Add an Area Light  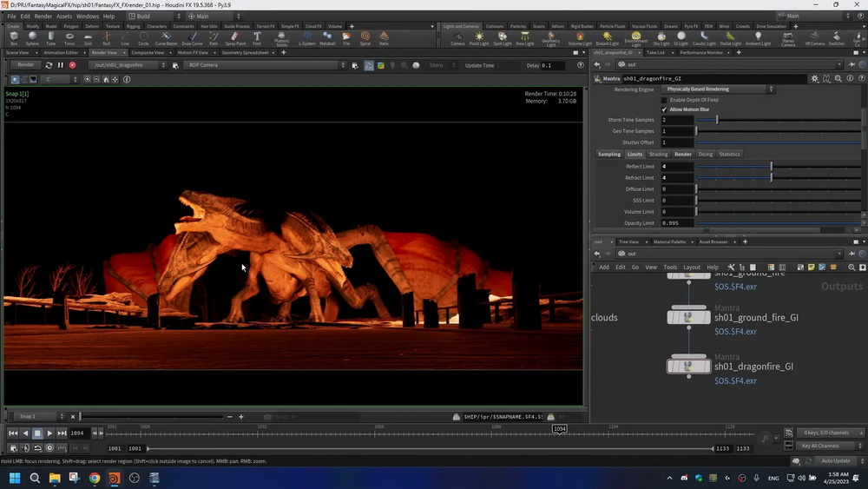click(x=525, y=38)
